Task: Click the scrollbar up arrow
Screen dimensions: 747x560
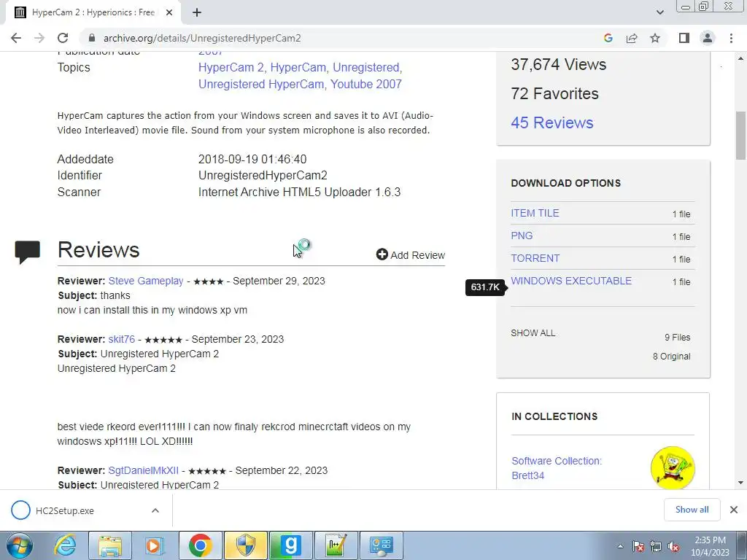Action: [740, 58]
